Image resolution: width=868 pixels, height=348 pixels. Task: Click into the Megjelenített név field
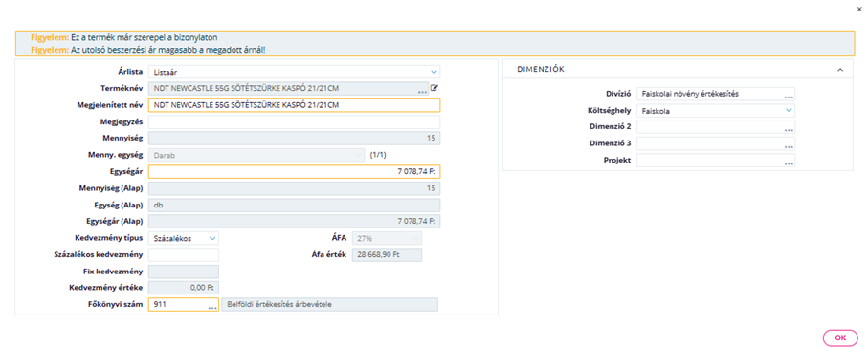click(295, 105)
